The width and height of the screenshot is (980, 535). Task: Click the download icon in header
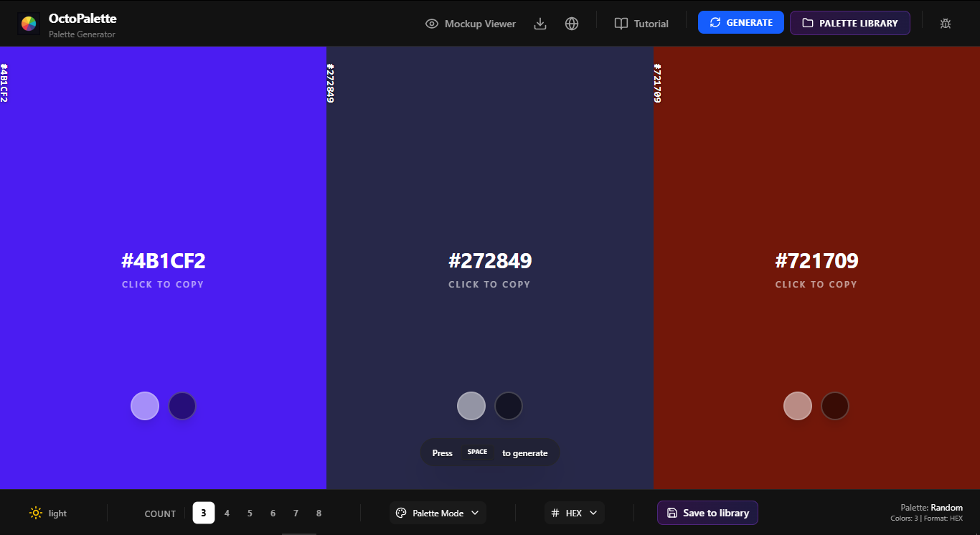coord(541,24)
